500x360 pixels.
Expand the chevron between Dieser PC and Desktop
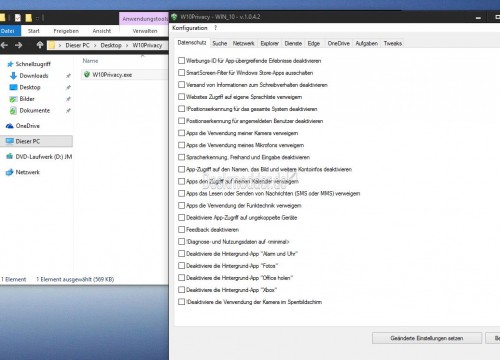click(x=95, y=45)
